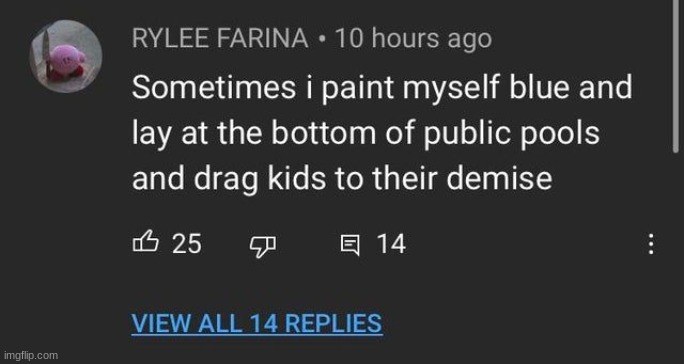Click the word 'blue' in the comment
684x364 pixels.
(x=536, y=86)
